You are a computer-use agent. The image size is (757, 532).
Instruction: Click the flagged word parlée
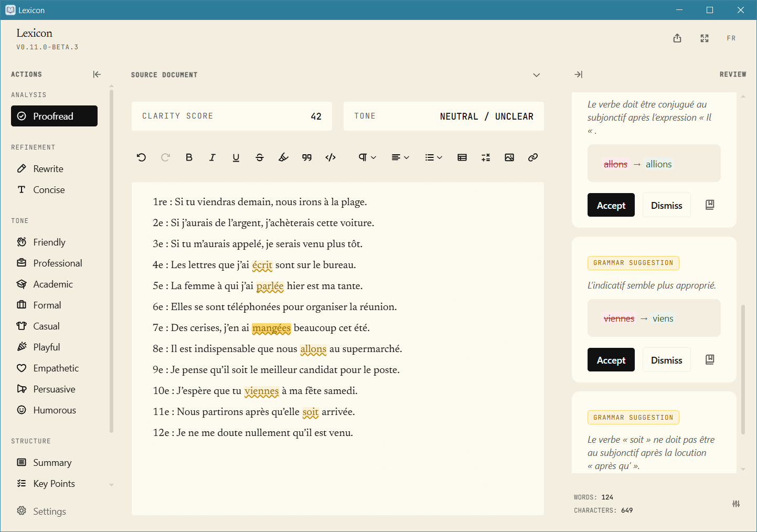point(270,286)
